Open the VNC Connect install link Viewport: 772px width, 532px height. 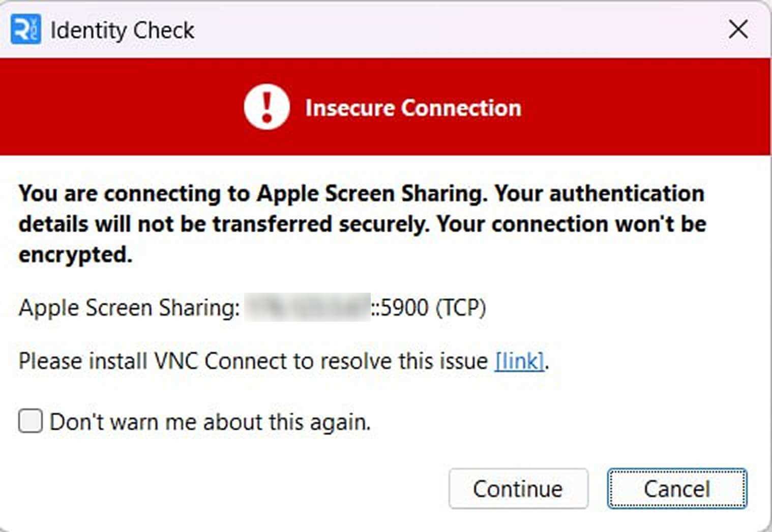pyautogui.click(x=519, y=361)
